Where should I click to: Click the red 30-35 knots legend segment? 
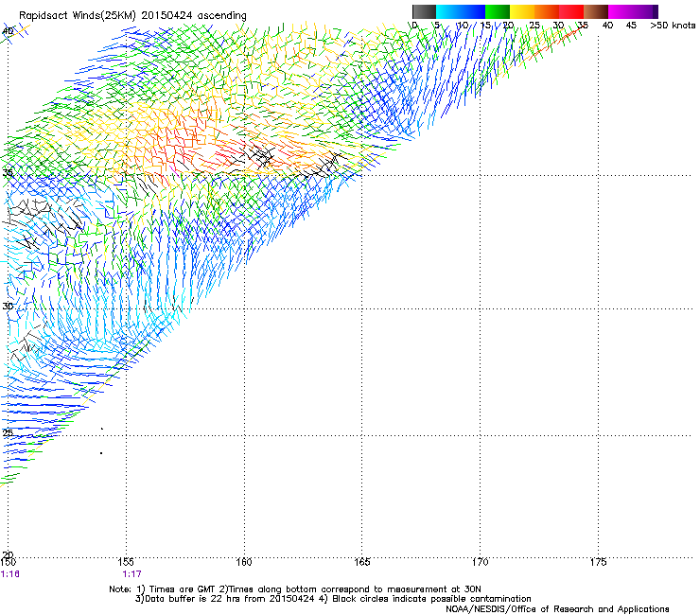click(571, 11)
